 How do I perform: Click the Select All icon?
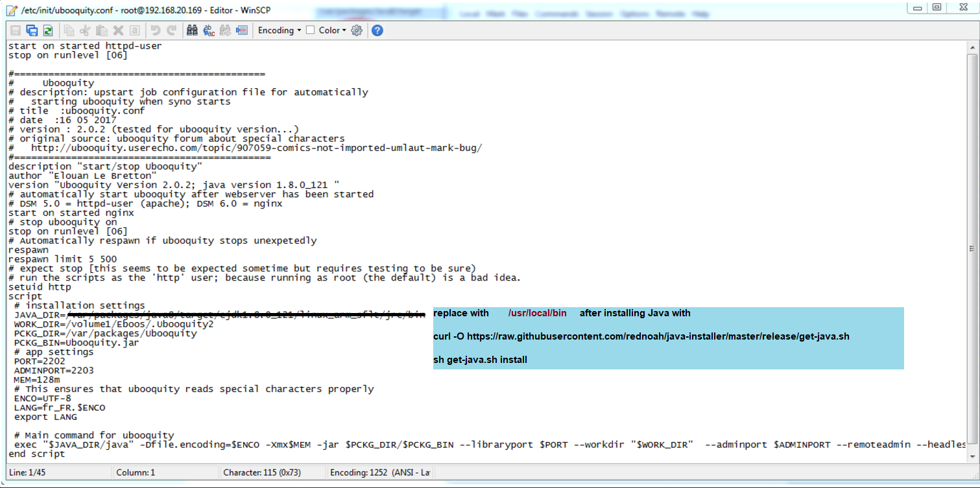pyautogui.click(x=134, y=30)
